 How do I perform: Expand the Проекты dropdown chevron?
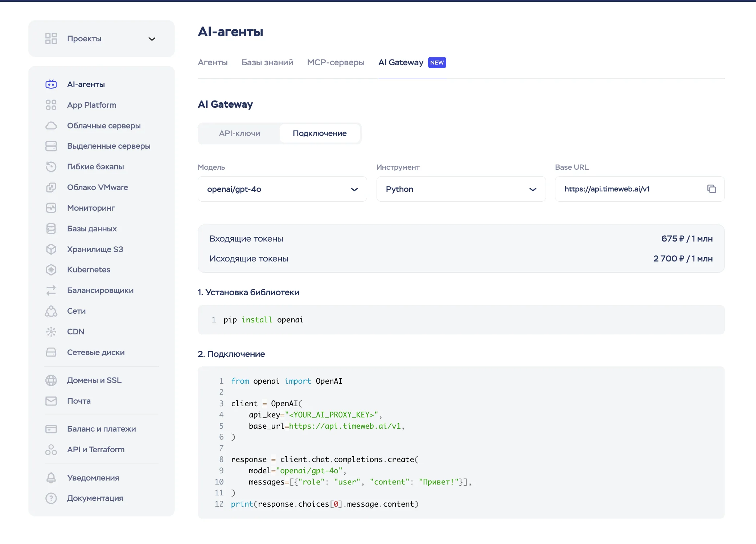tap(152, 39)
